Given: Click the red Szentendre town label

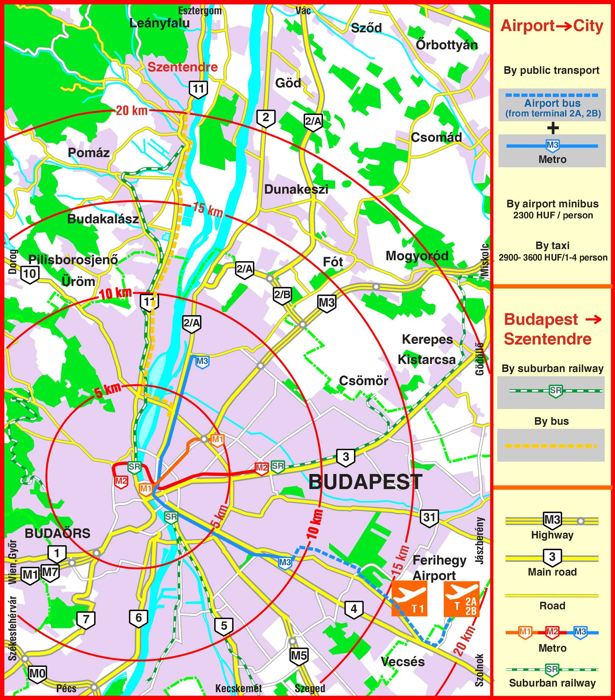Looking at the screenshot, I should click(182, 67).
